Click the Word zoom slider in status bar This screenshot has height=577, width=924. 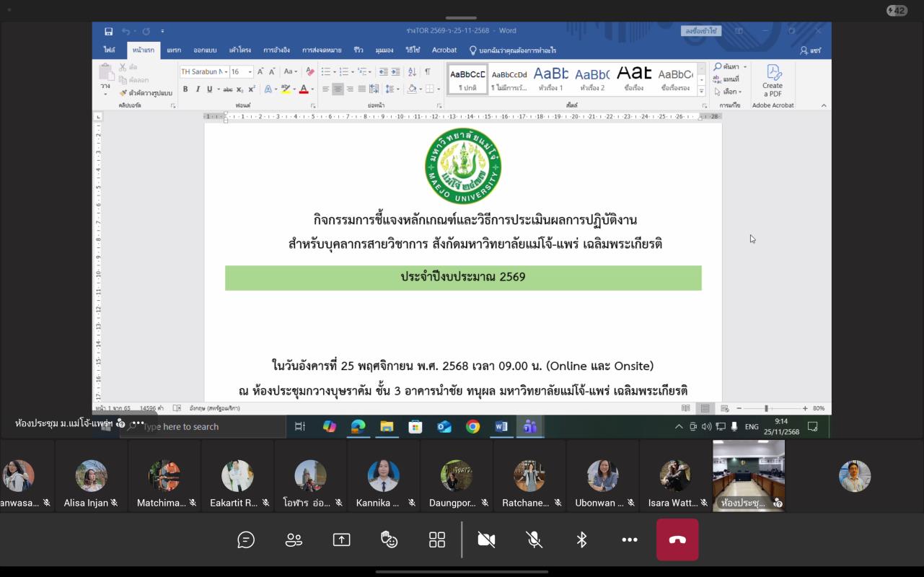[x=766, y=408]
